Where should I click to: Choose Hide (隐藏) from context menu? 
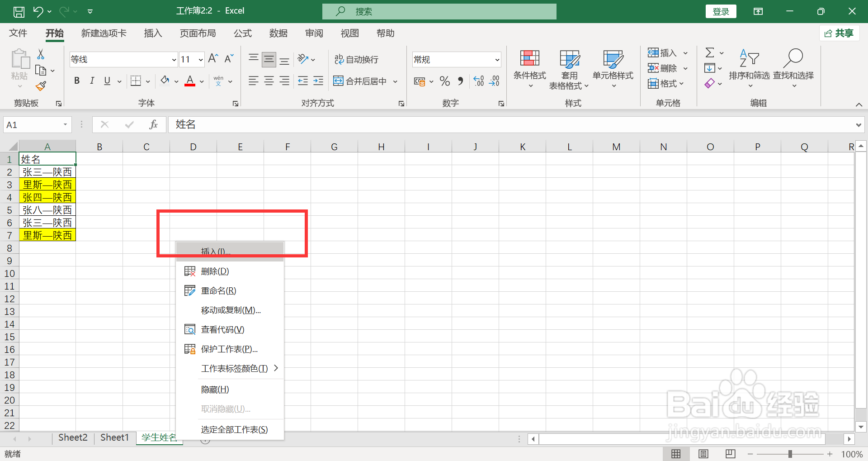[x=230, y=390]
